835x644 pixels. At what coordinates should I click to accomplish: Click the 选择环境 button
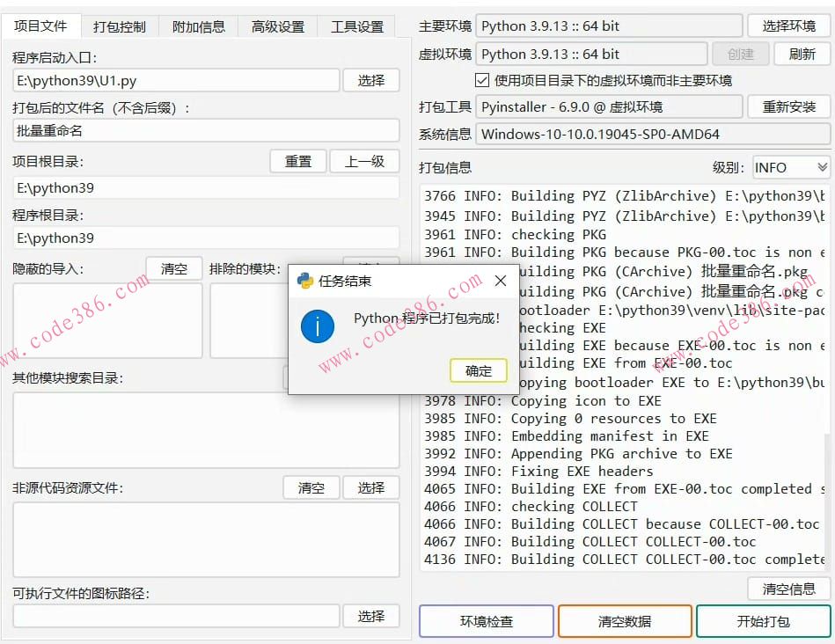click(788, 26)
